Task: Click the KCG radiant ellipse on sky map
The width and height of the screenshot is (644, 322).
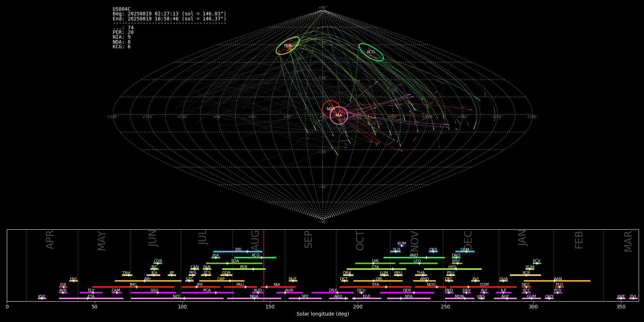Action: tap(371, 52)
